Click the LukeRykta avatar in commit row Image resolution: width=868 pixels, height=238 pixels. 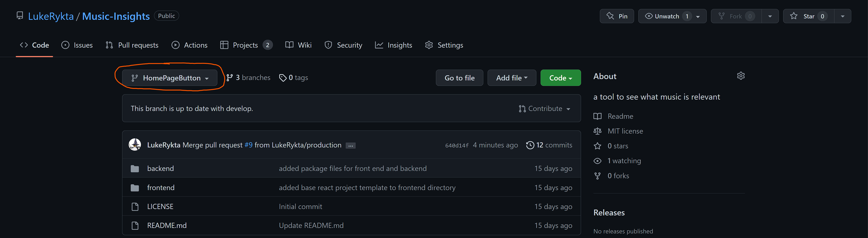point(135,145)
